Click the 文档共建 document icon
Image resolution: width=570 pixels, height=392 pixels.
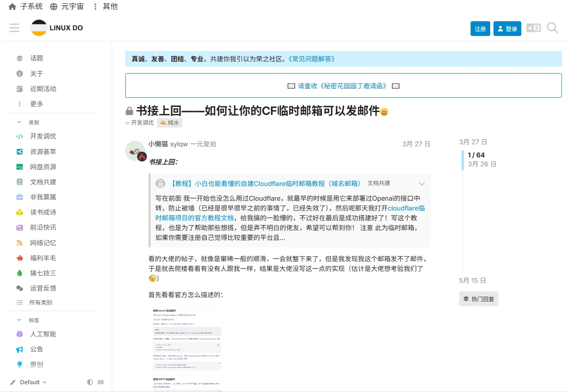(x=20, y=182)
